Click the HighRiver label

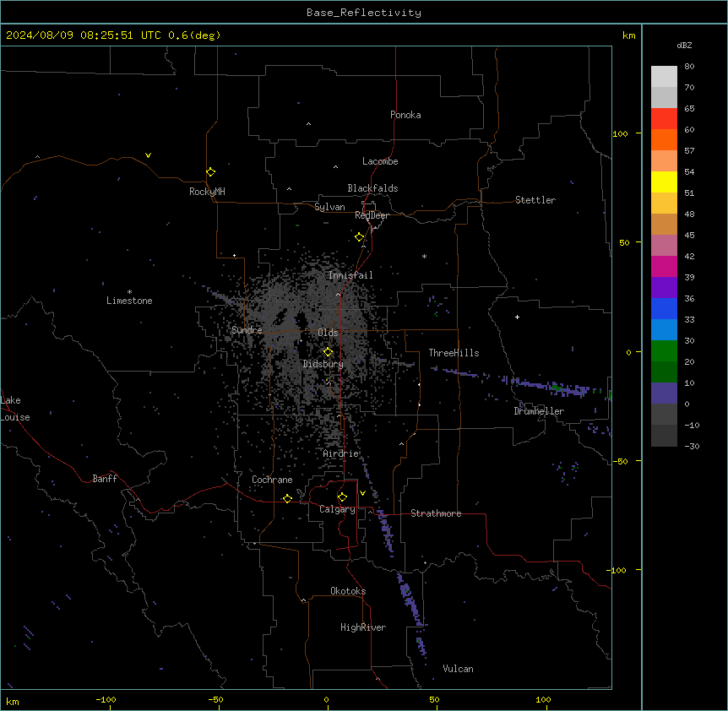(363, 627)
